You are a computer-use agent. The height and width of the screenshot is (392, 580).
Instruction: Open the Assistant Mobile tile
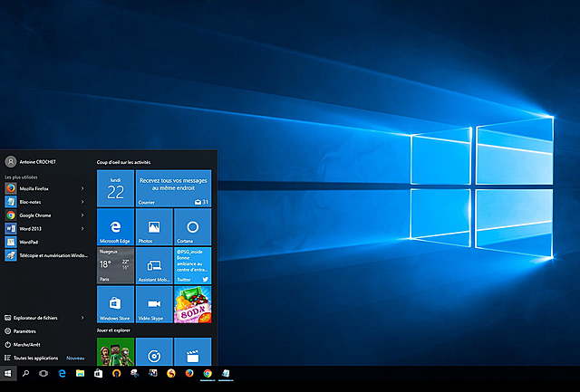pyautogui.click(x=154, y=265)
